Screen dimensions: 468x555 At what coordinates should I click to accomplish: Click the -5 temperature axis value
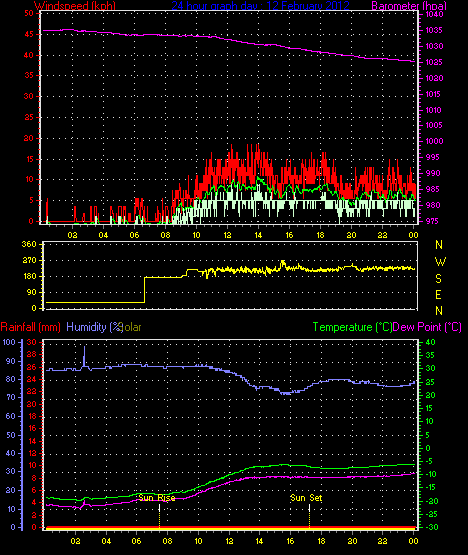click(x=429, y=461)
